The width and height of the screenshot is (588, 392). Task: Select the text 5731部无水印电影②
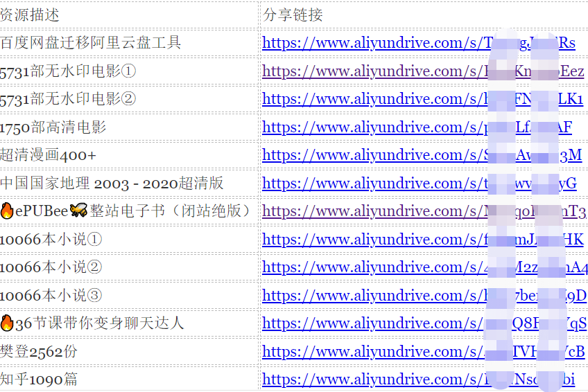(68, 99)
